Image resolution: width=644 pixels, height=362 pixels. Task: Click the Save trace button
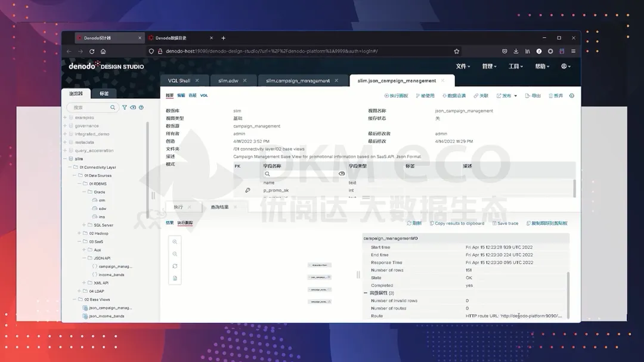505,223
